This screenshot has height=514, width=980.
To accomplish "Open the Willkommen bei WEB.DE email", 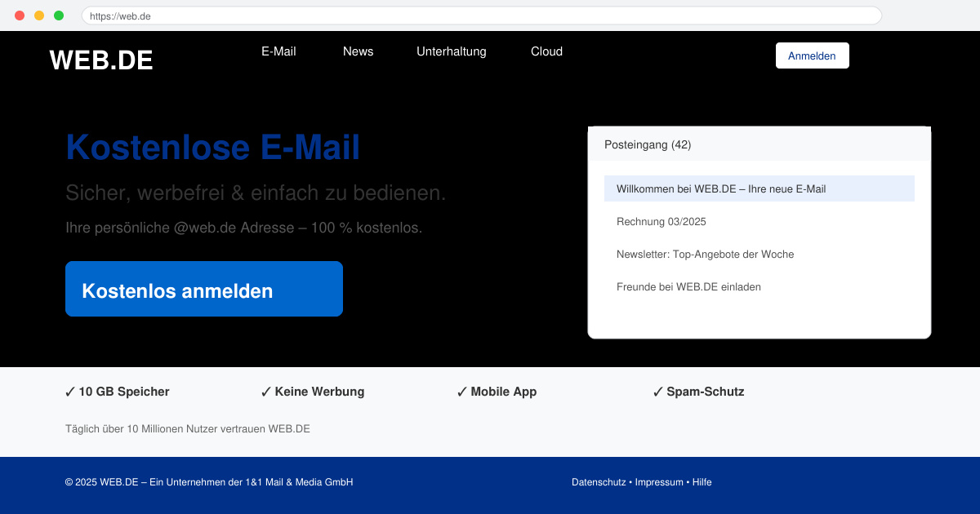I will pos(759,188).
